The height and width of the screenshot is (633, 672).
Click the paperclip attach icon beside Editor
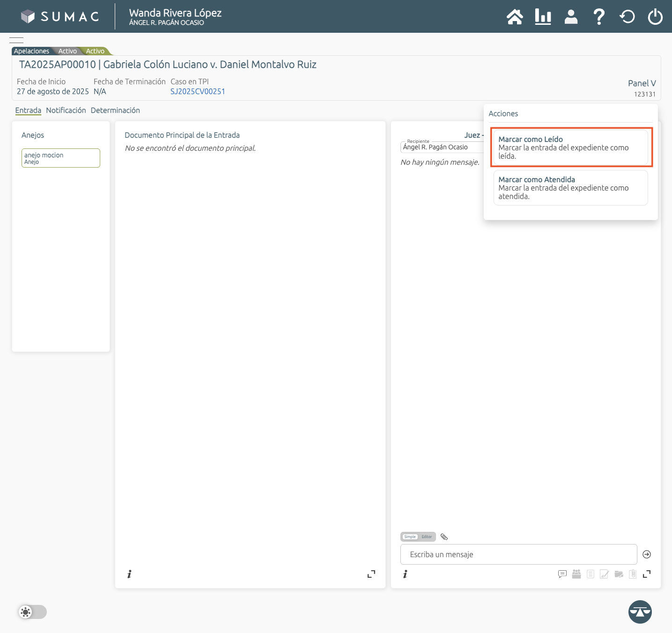444,537
